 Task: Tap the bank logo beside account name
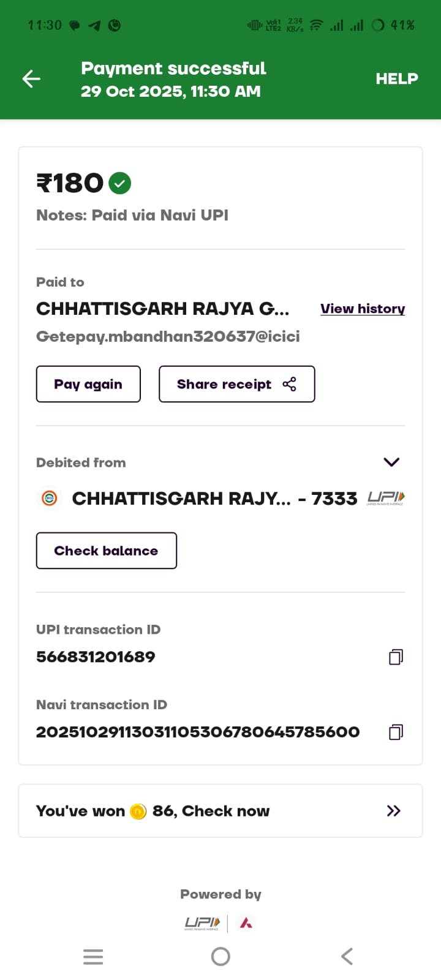[50, 499]
